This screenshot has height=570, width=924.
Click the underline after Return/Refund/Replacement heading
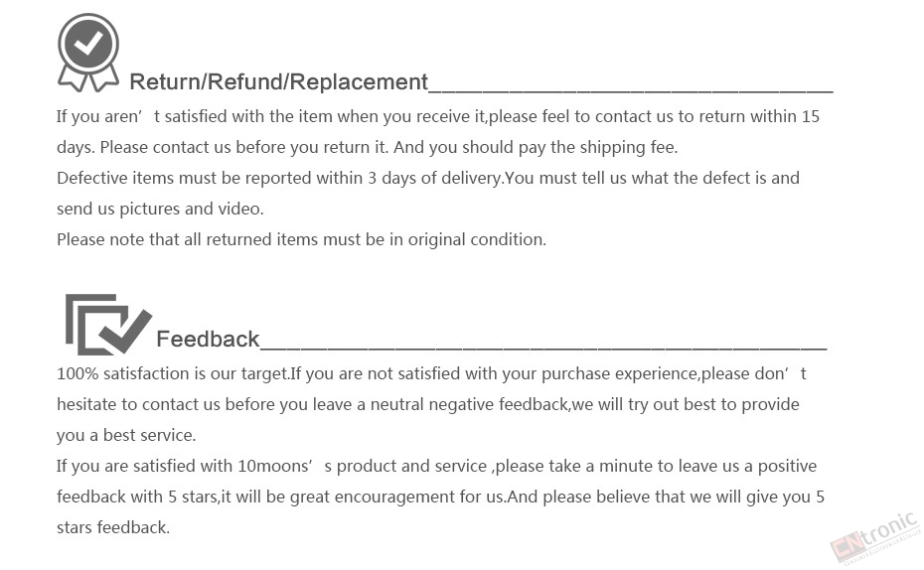[630, 87]
